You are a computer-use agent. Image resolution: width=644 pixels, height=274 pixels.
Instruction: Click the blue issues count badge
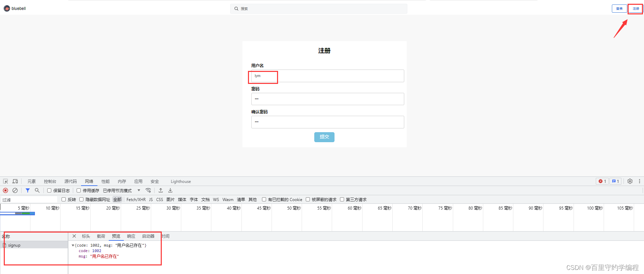(x=615, y=181)
